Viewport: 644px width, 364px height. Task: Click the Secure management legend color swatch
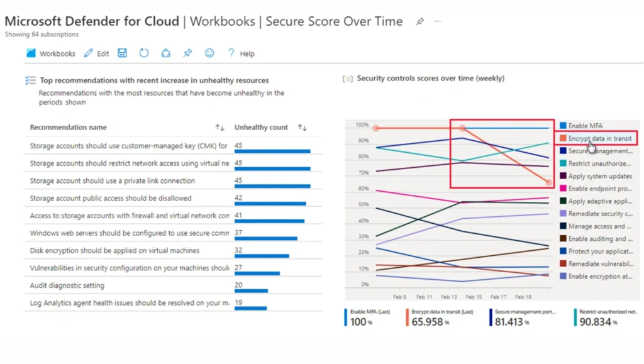coord(563,151)
